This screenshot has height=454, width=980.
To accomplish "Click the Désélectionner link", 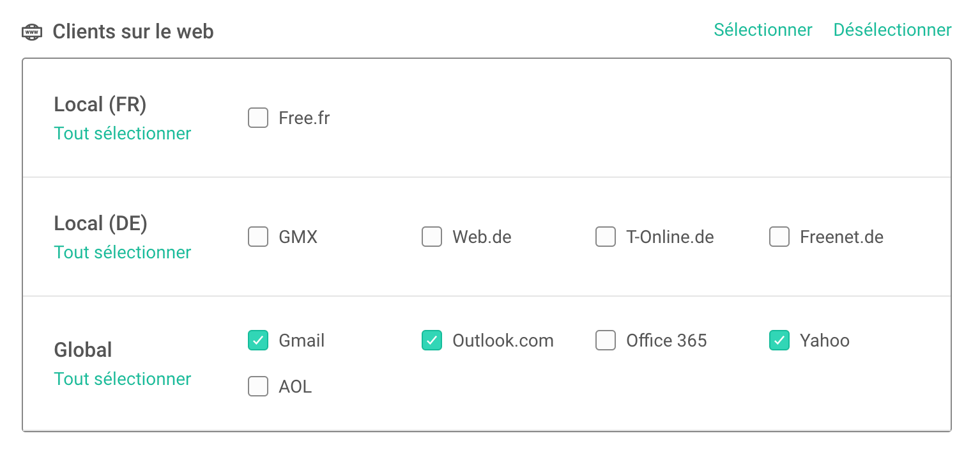I will coord(892,30).
